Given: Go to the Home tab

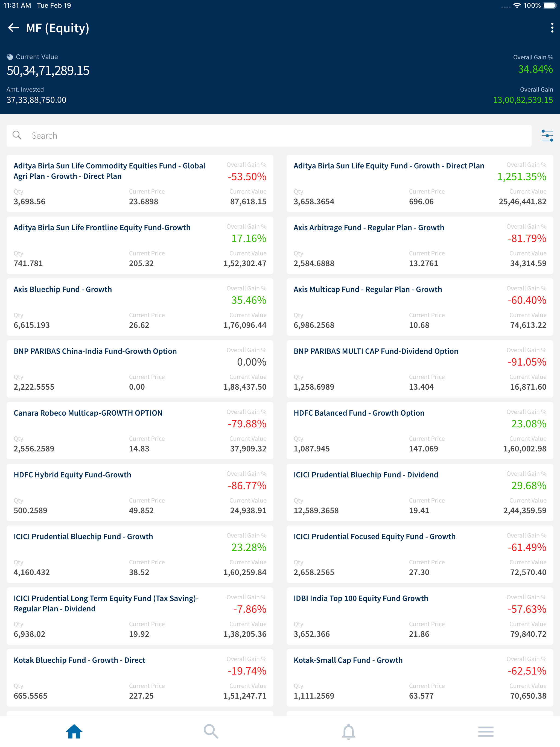Looking at the screenshot, I should (74, 731).
